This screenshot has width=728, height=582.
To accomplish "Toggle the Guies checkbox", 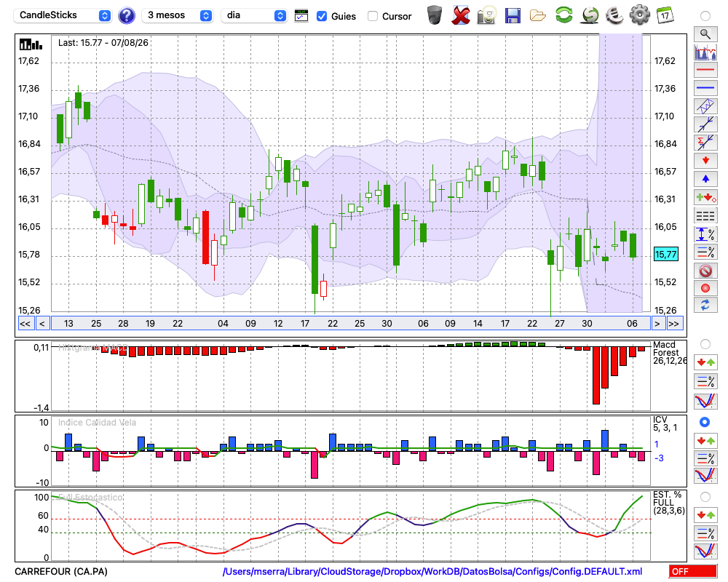I will [x=321, y=16].
